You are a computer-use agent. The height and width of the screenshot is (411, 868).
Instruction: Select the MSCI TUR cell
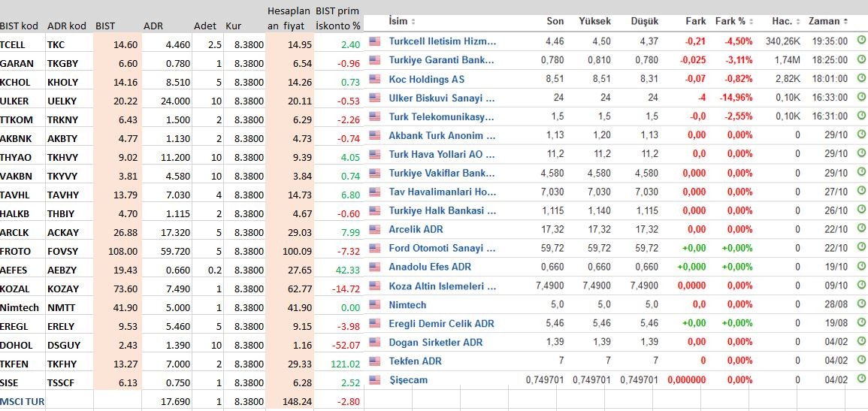(23, 401)
